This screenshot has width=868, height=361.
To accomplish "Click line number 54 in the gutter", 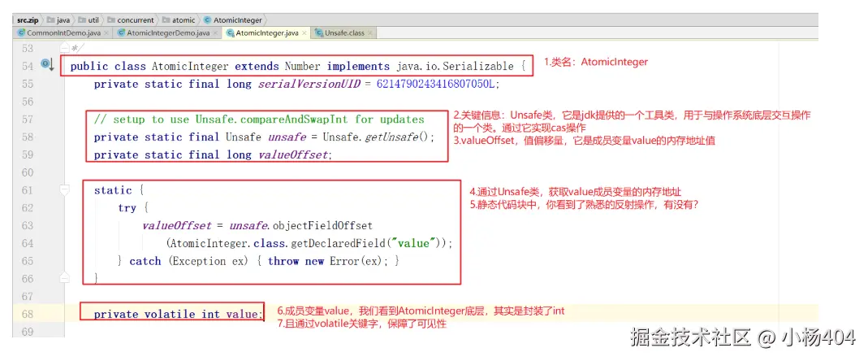I will pos(28,66).
